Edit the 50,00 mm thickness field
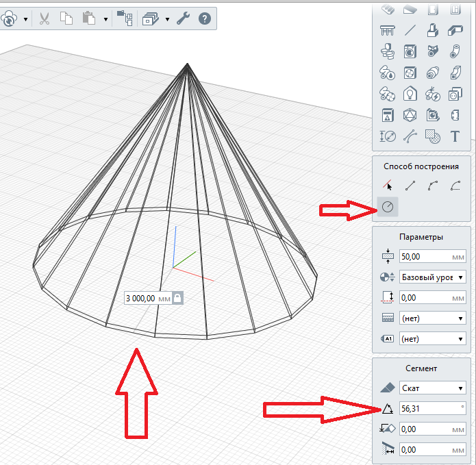The image size is (476, 465). click(x=433, y=257)
